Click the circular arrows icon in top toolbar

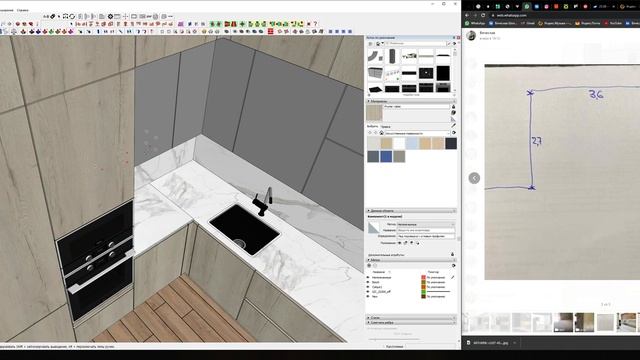click(x=72, y=16)
